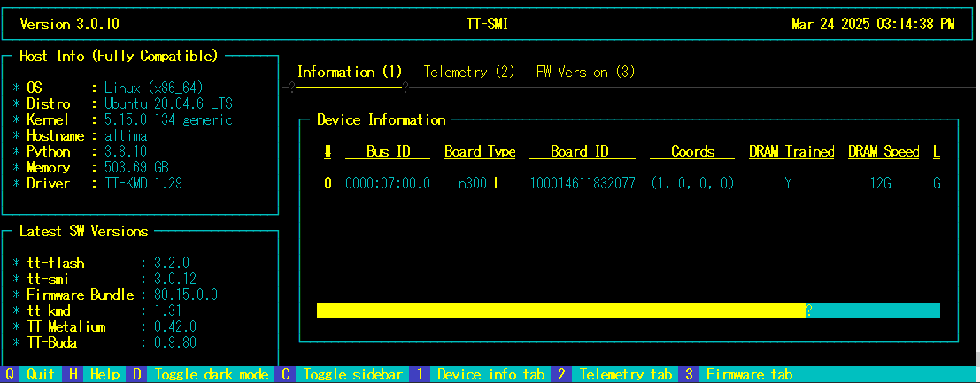980x383 pixels.
Task: Click the 3 key badge in footer
Action: (690, 375)
